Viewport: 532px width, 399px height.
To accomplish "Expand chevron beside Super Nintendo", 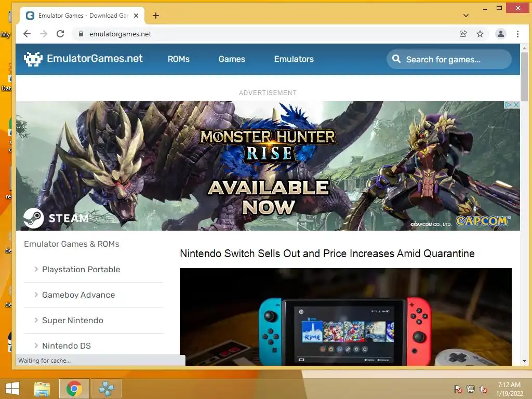I will (36, 320).
